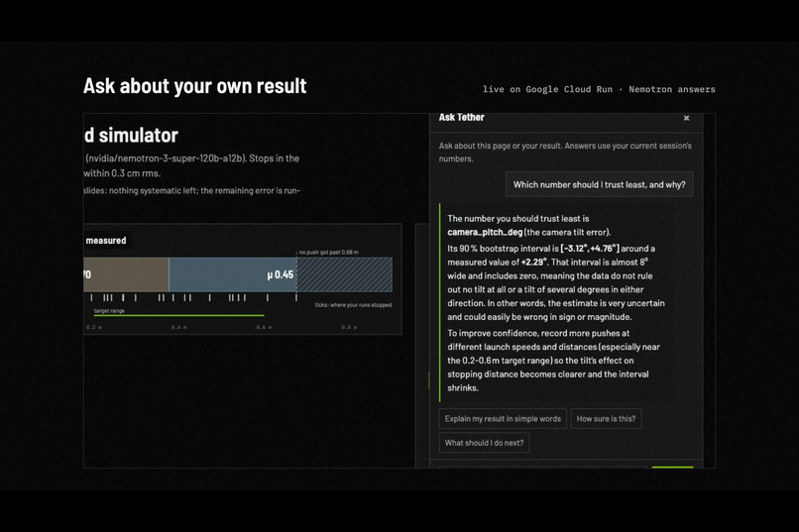Click 'To improve confidence, record more pushes' paragraph

[x=553, y=361]
